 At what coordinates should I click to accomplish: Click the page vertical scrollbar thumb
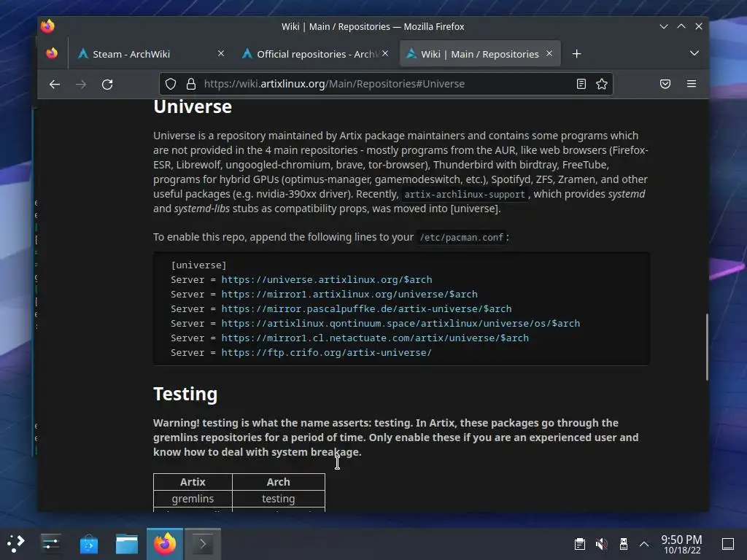(706, 347)
